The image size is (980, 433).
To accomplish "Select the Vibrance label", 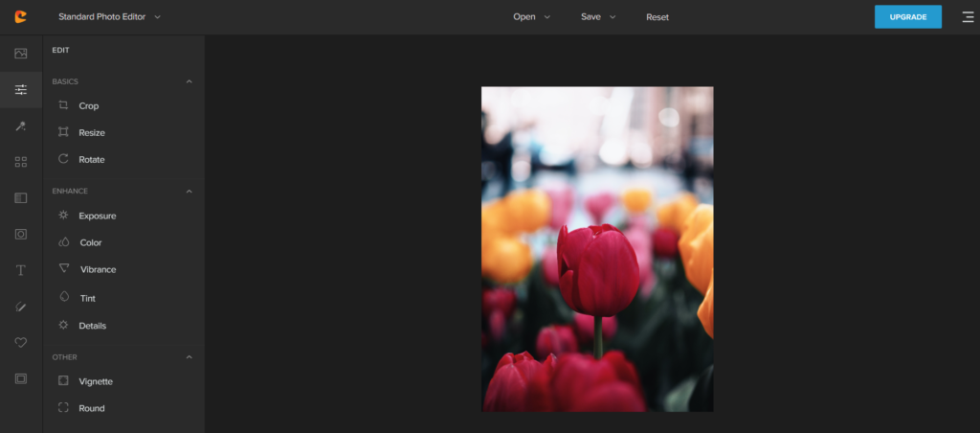I will coord(99,270).
